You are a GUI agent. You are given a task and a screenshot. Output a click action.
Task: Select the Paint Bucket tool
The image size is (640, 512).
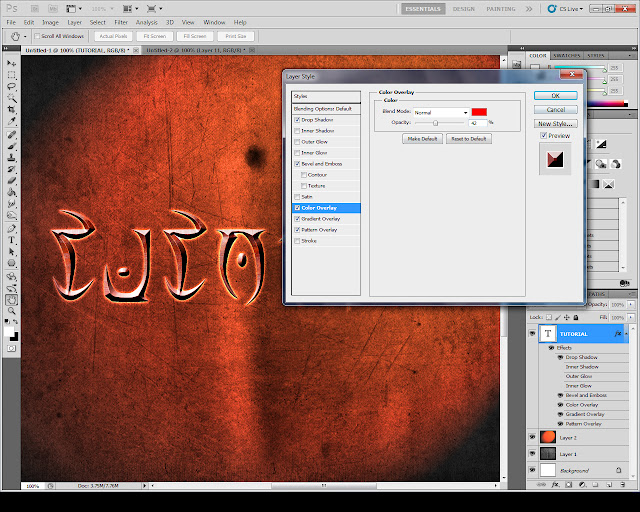point(11,192)
